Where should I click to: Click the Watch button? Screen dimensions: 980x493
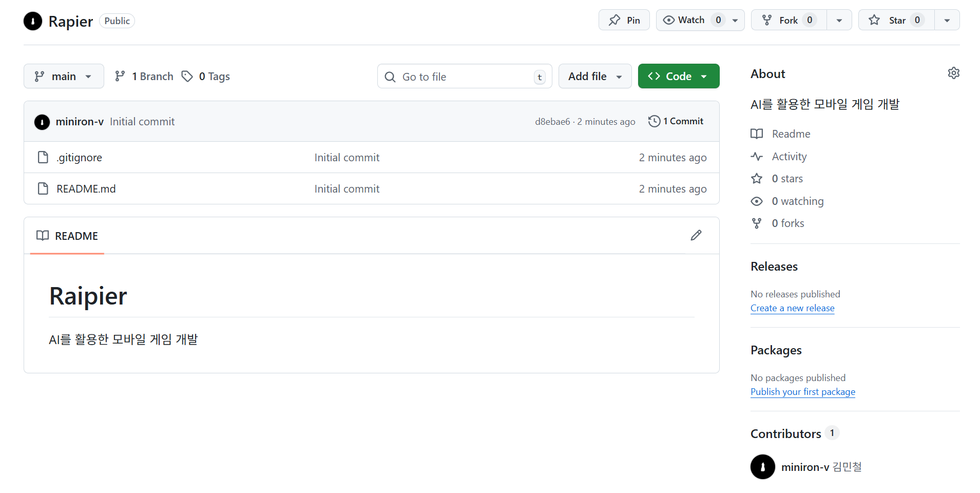tap(691, 20)
